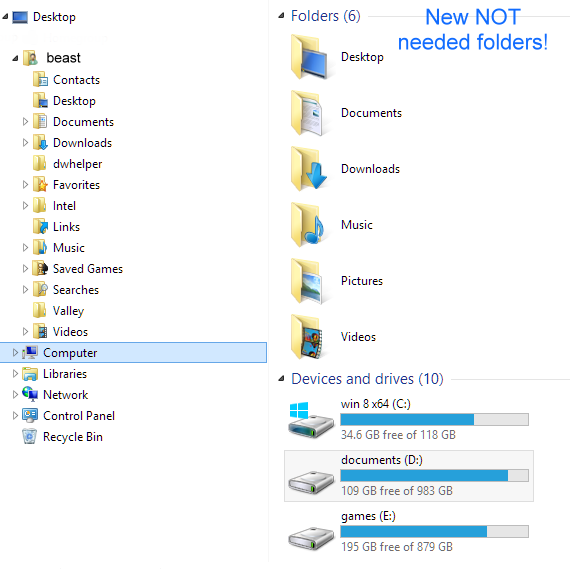
Task: Collapse the beast user folder
Action: point(15,58)
